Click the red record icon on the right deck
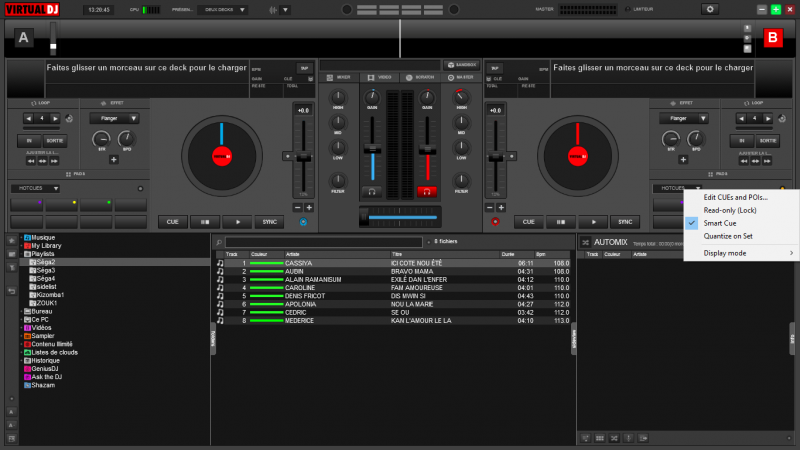Viewport: 800px width, 450px height. coord(494,222)
